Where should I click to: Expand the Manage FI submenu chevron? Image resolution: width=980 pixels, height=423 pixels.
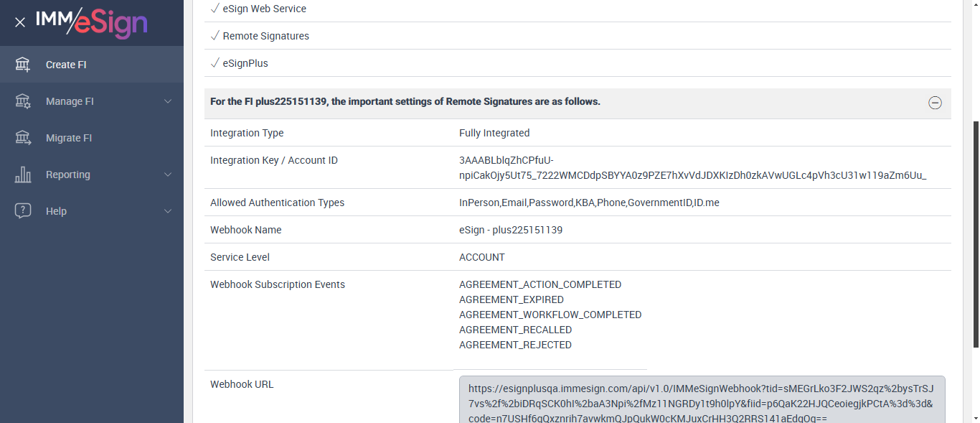(168, 101)
